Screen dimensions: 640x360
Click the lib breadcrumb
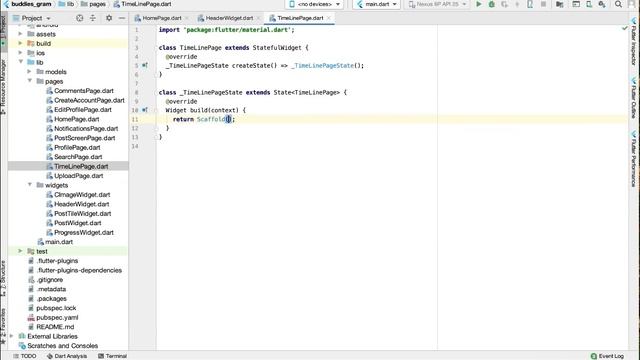pos(67,4)
